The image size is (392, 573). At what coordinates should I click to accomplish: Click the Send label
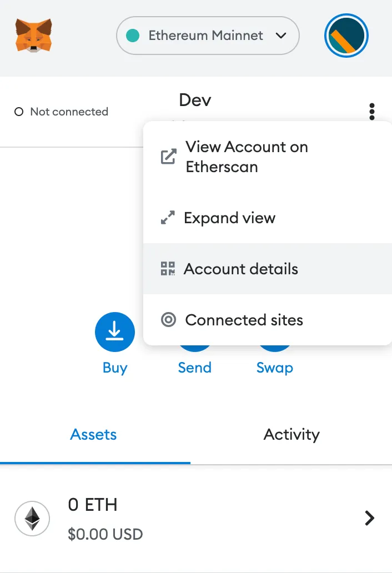click(x=194, y=368)
